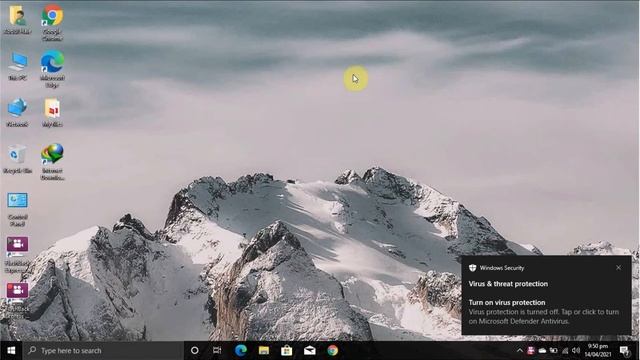Image resolution: width=640 pixels, height=360 pixels.
Task: Open Microsoft Store from the taskbar
Action: [287, 350]
